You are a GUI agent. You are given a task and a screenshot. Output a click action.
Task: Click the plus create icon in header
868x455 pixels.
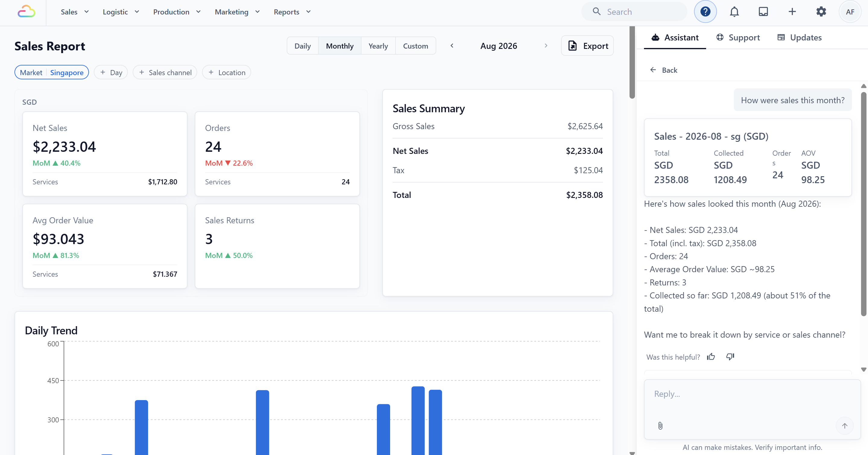(792, 12)
